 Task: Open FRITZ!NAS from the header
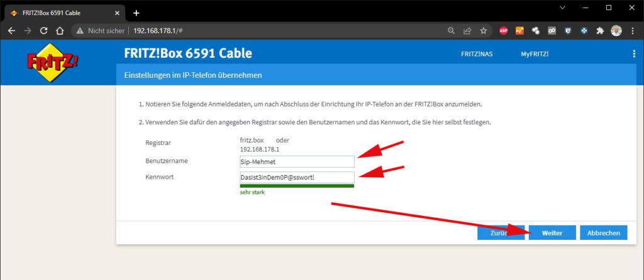coord(477,54)
